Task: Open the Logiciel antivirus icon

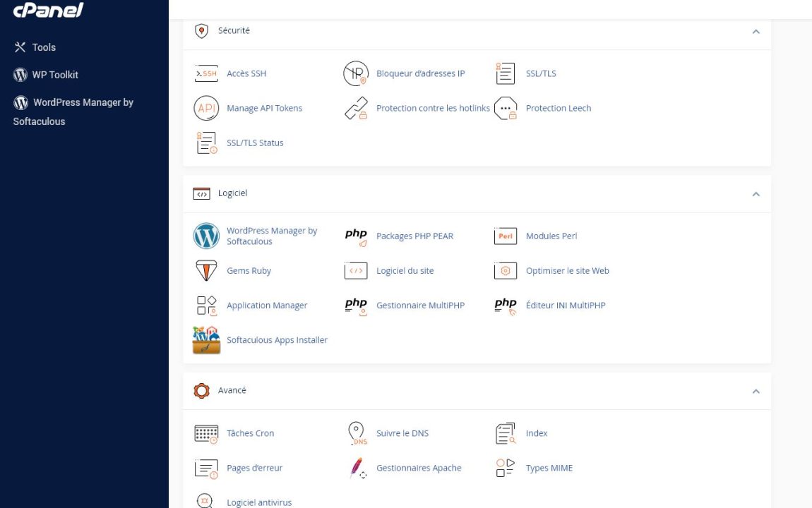Action: click(x=205, y=501)
